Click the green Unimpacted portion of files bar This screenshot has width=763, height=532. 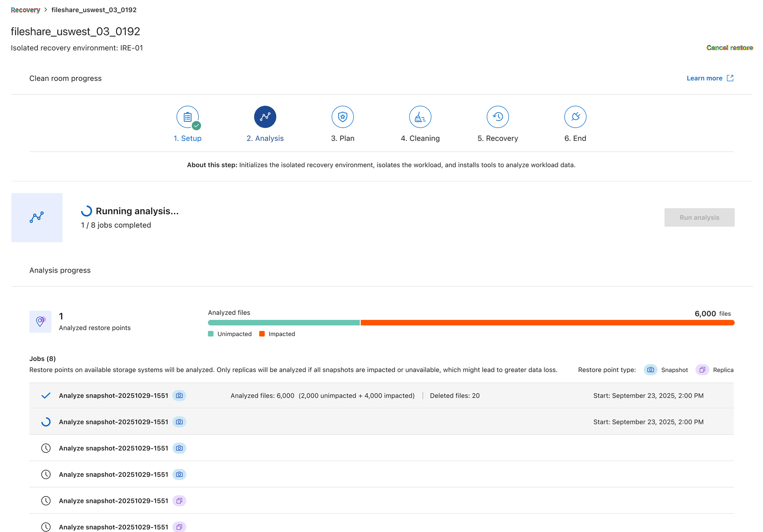(x=284, y=323)
